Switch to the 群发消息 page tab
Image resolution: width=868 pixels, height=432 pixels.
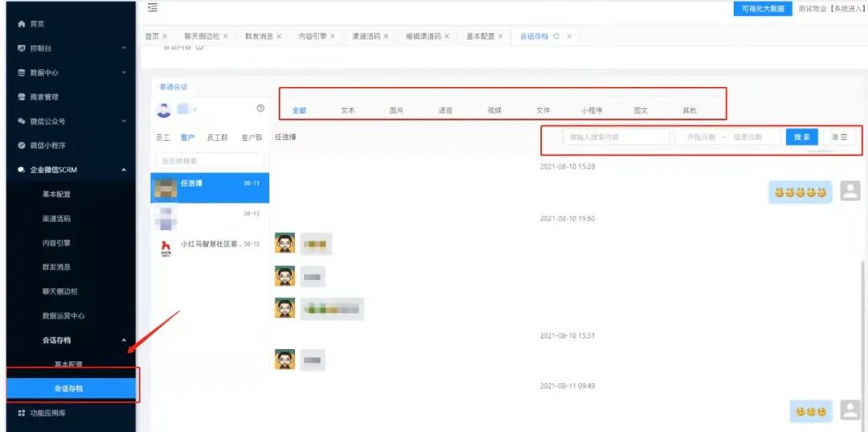[259, 36]
